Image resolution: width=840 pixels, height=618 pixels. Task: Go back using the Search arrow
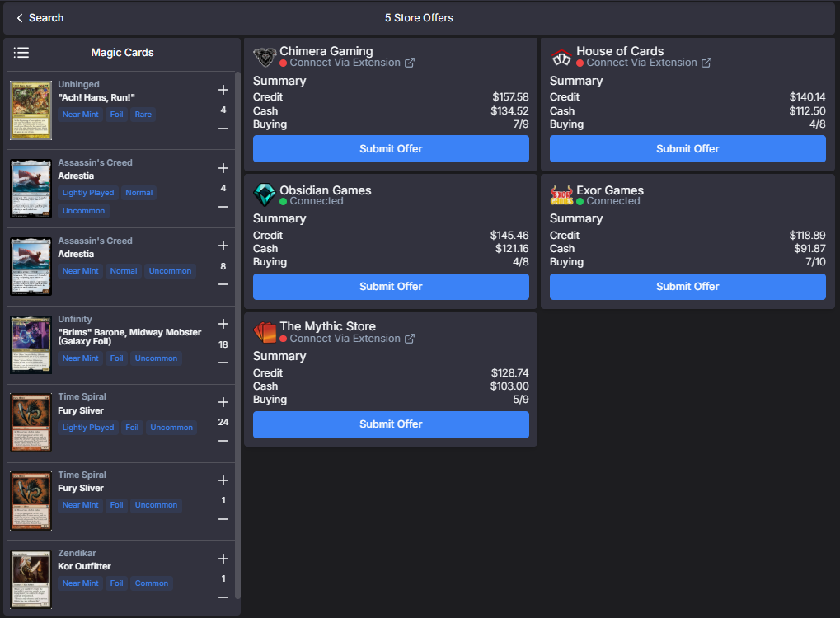point(20,18)
